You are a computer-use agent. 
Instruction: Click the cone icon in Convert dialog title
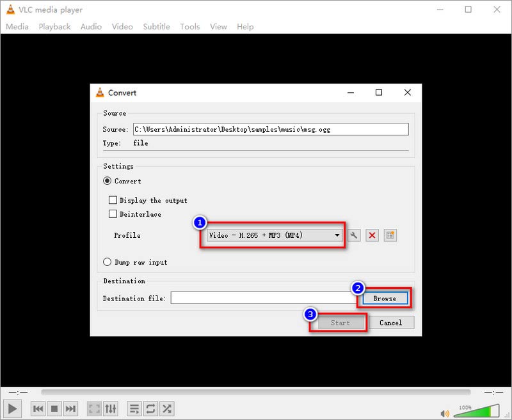[100, 93]
